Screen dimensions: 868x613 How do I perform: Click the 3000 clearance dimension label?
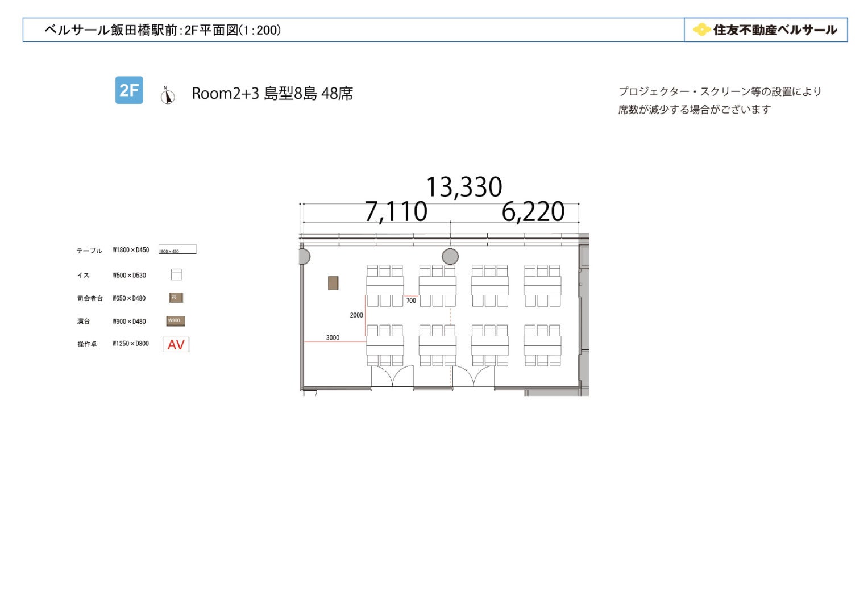point(333,337)
